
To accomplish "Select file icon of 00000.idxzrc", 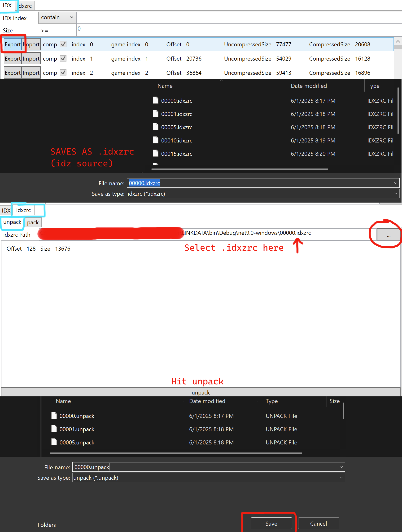I will (x=156, y=100).
